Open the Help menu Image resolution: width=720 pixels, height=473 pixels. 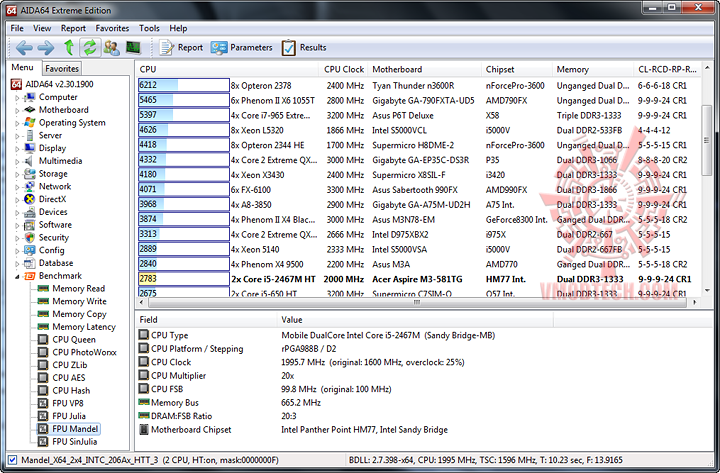pos(178,28)
